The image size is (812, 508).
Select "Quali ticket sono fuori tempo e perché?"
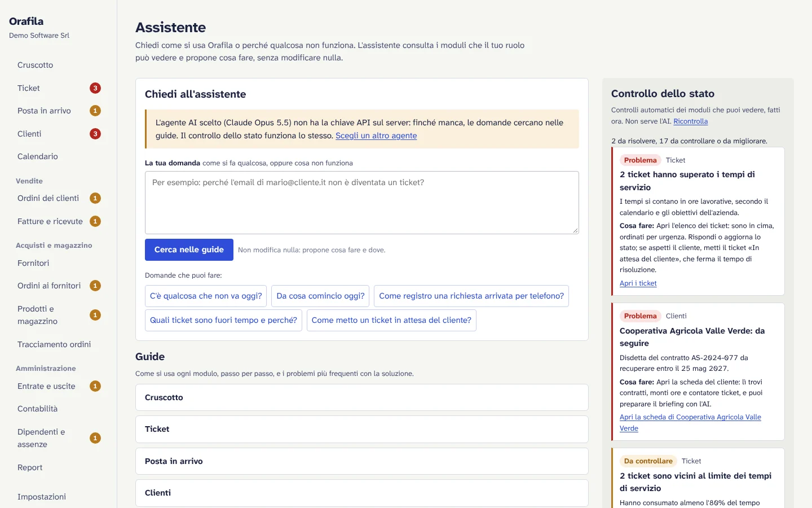coord(223,320)
